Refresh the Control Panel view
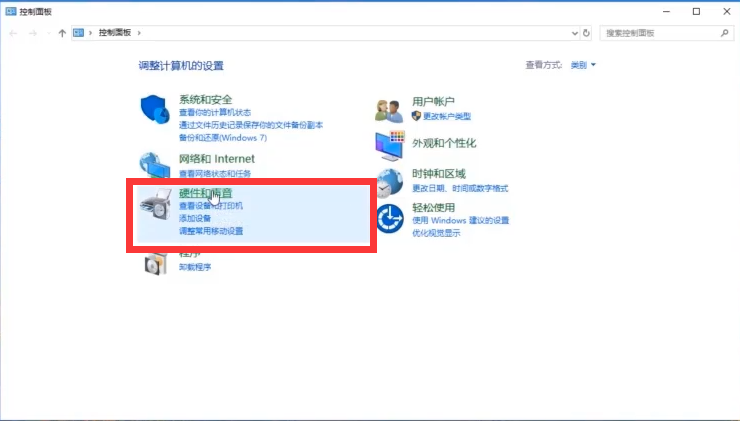Image resolution: width=740 pixels, height=421 pixels. [586, 33]
